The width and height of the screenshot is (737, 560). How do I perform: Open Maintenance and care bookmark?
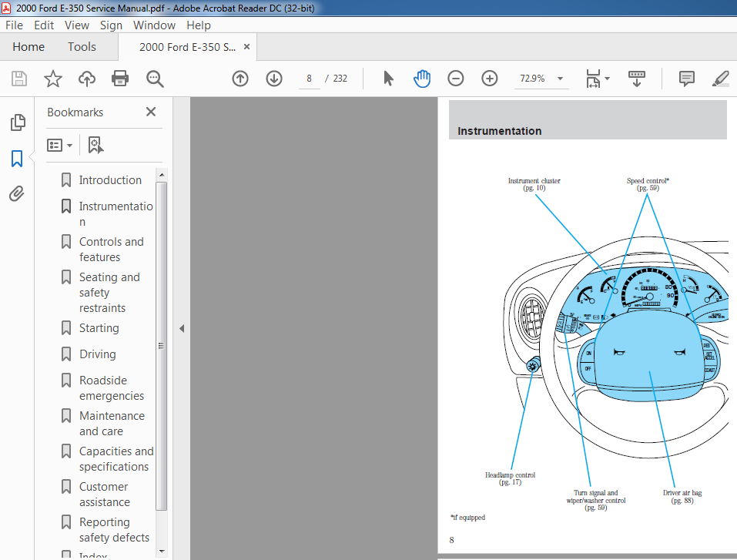(x=112, y=423)
